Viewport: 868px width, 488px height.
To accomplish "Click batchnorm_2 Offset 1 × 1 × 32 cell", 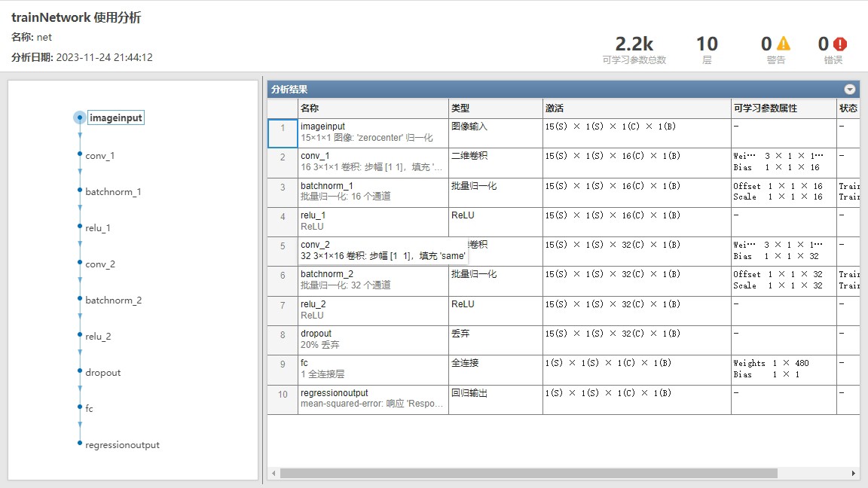I will pos(778,274).
